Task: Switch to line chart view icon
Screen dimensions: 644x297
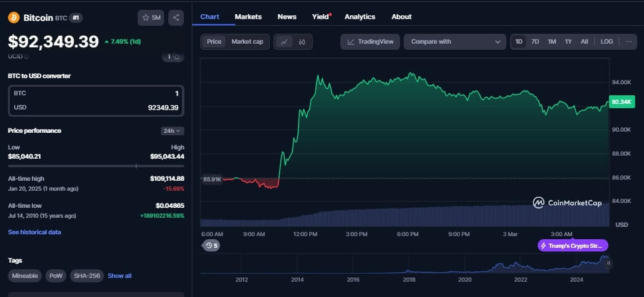Action: [x=285, y=41]
